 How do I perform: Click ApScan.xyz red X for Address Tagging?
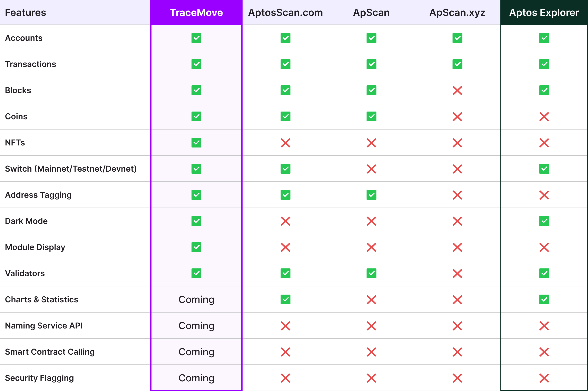point(457,195)
